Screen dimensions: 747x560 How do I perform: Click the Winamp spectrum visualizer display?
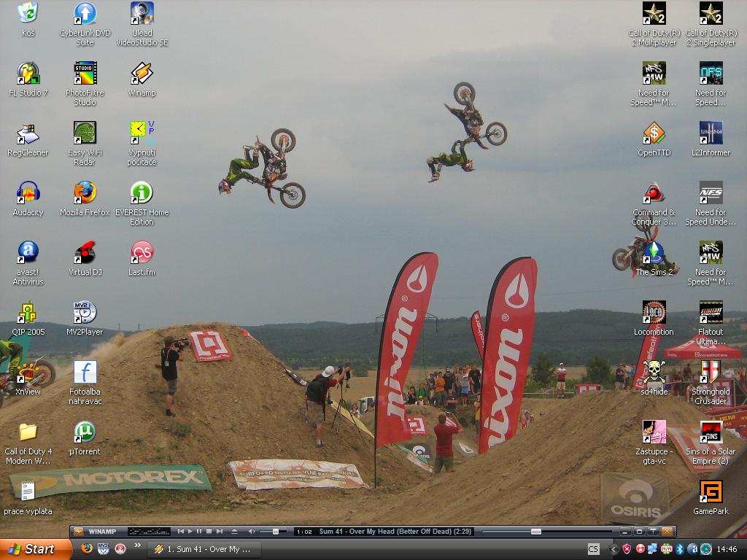click(x=150, y=531)
